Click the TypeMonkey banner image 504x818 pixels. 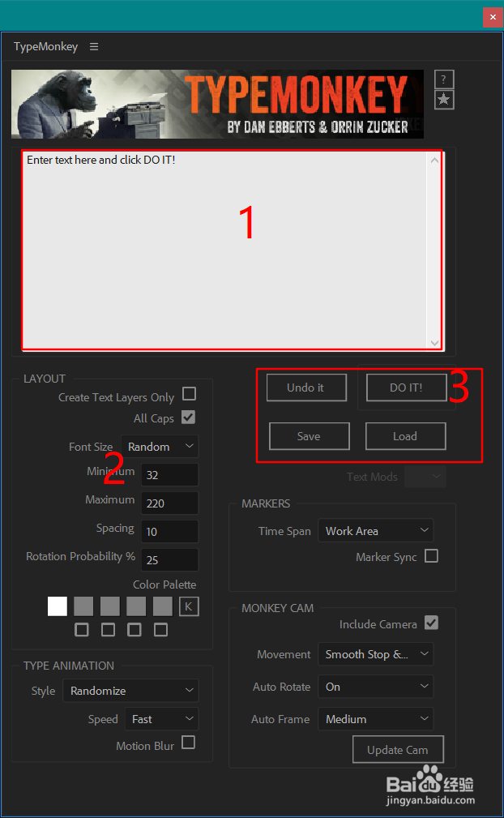tap(217, 104)
